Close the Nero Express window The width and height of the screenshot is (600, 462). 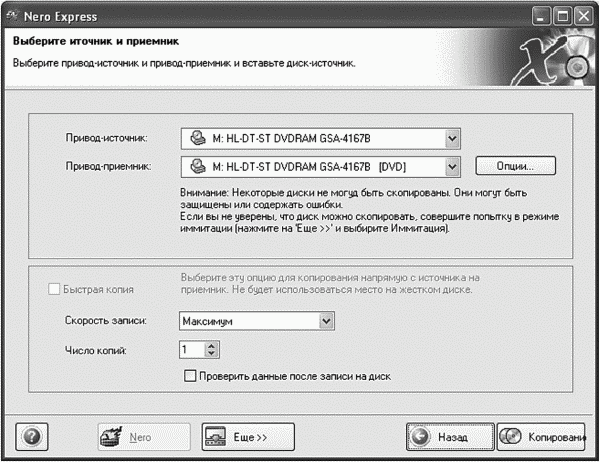point(584,16)
